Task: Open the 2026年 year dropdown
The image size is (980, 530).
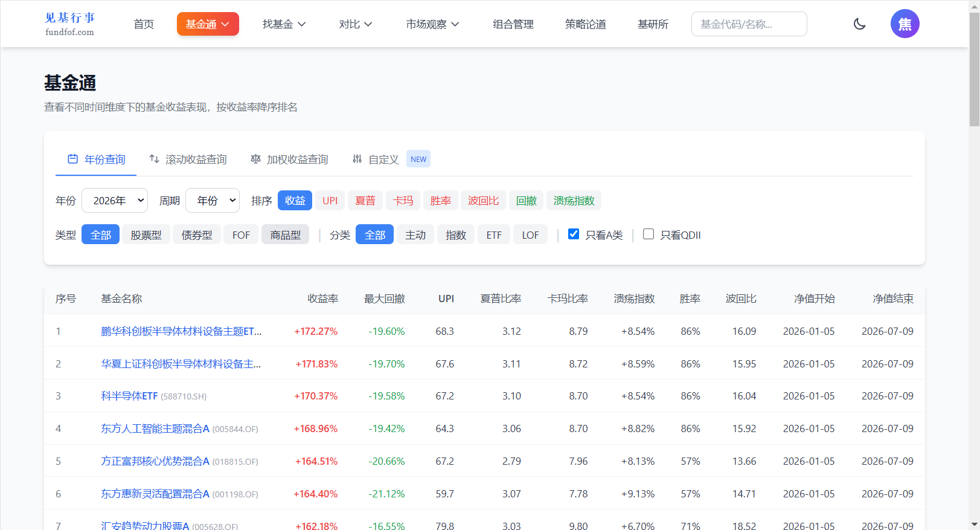Action: coord(115,201)
